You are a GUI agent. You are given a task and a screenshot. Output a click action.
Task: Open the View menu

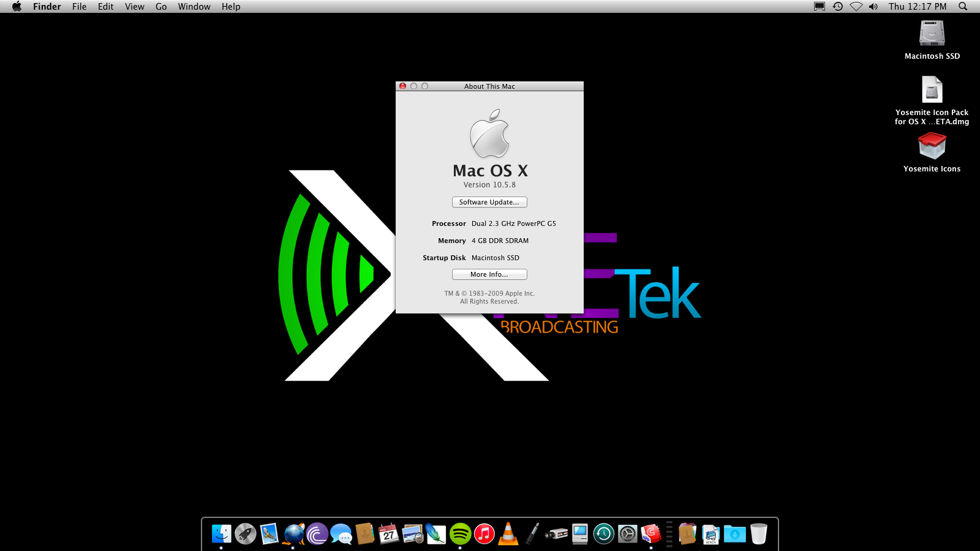[135, 7]
